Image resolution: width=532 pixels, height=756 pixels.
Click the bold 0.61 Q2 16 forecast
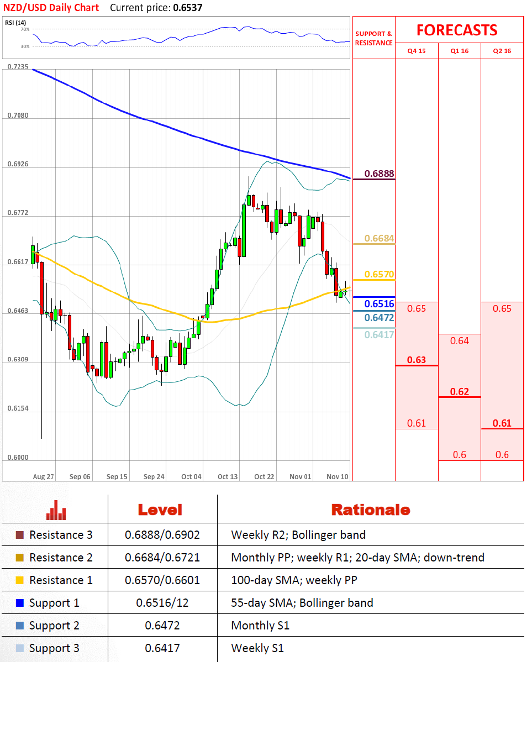502,423
